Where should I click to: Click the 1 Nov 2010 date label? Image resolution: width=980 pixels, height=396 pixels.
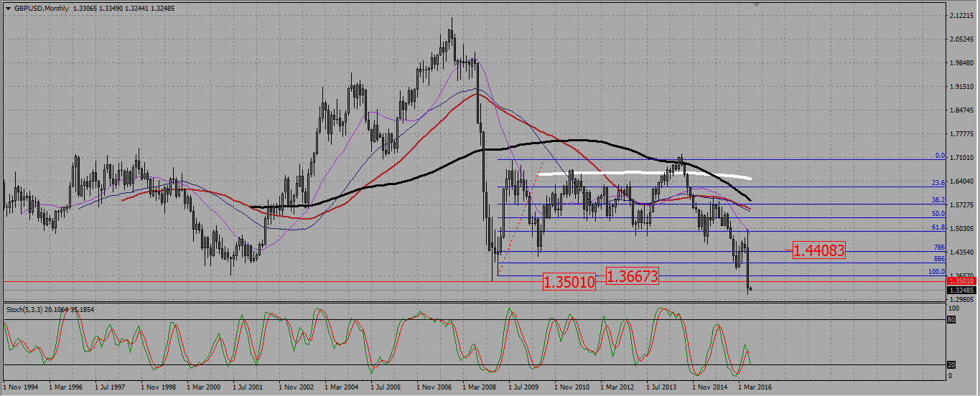pyautogui.click(x=571, y=387)
